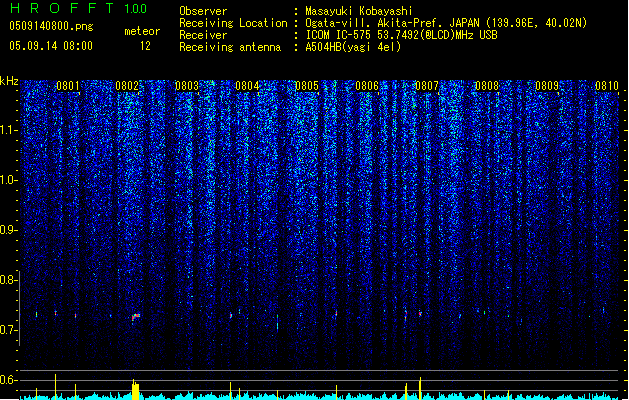Screen dimensions: 629x400
Task: Click the 0808 time marker
Action: pos(487,86)
